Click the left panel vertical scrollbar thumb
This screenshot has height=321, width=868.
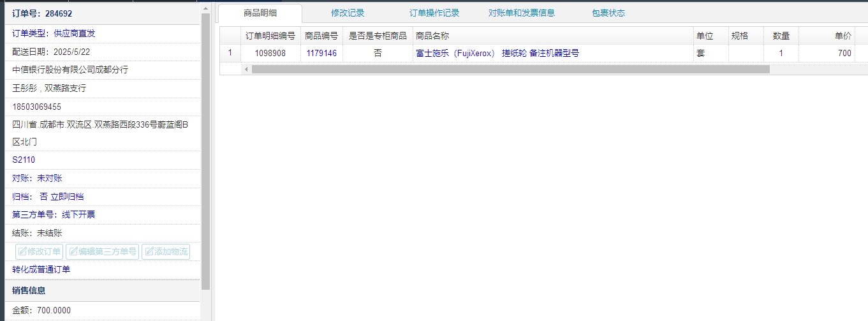point(205,152)
